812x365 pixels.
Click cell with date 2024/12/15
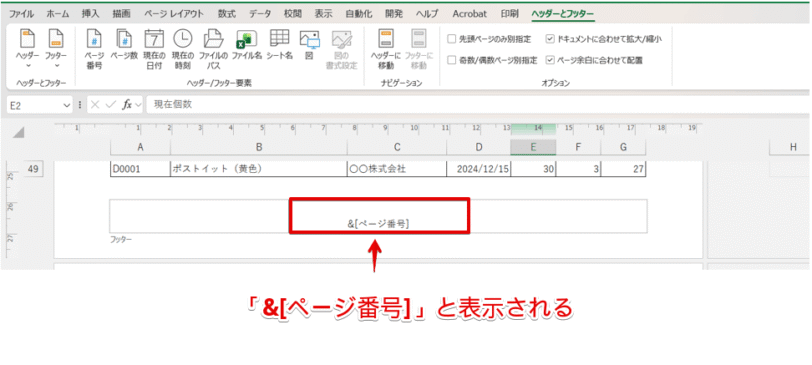479,169
